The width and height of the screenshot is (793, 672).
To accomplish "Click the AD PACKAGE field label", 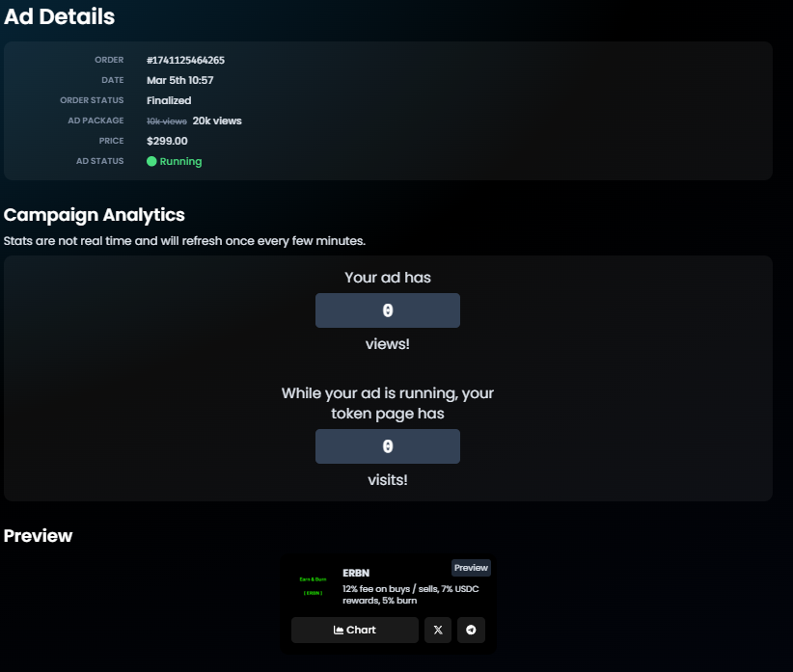I will pos(96,121).
